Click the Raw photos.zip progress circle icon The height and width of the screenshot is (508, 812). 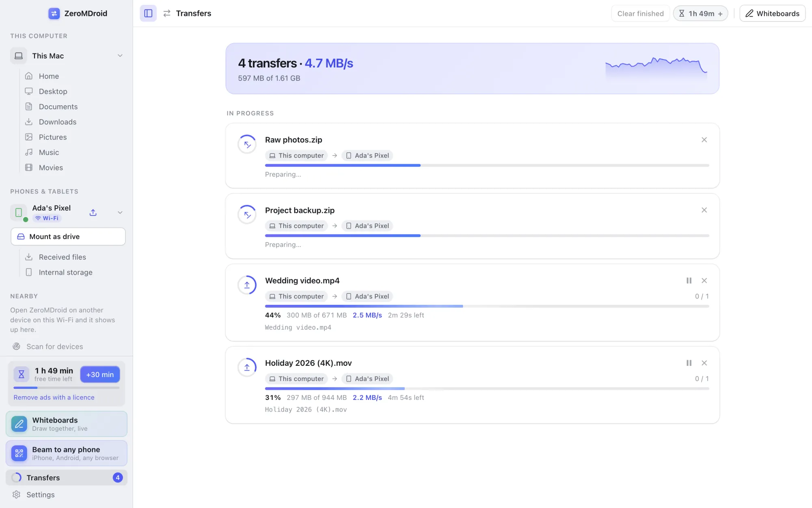click(247, 144)
